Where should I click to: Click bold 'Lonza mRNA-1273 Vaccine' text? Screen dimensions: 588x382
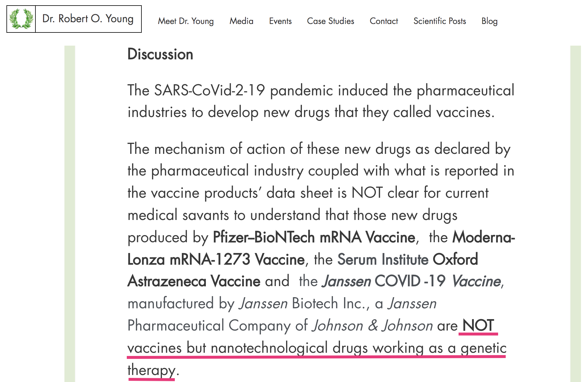tap(216, 259)
